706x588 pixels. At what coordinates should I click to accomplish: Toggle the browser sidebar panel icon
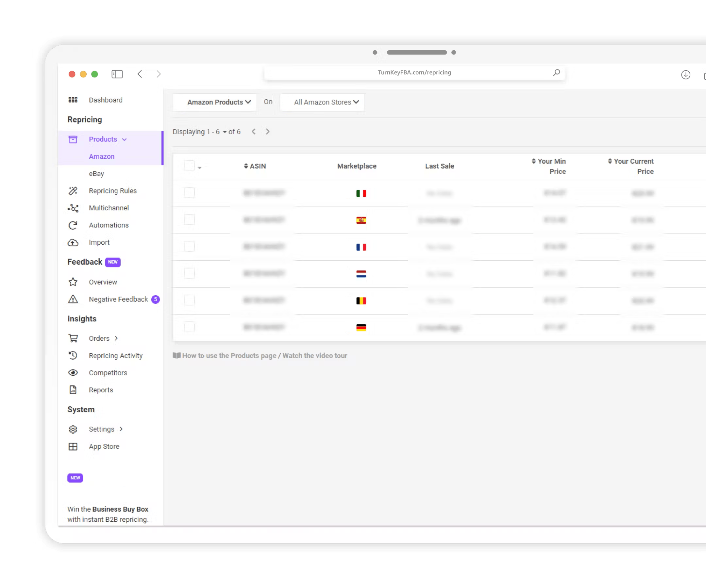coord(117,74)
